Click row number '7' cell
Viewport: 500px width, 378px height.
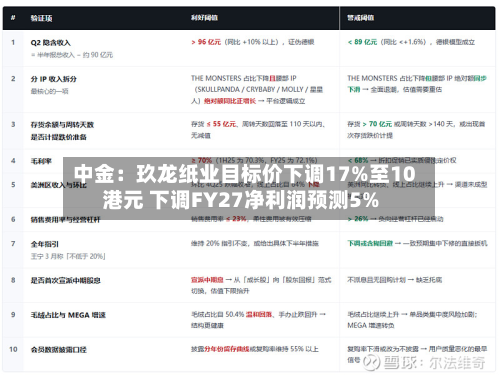click(13, 244)
